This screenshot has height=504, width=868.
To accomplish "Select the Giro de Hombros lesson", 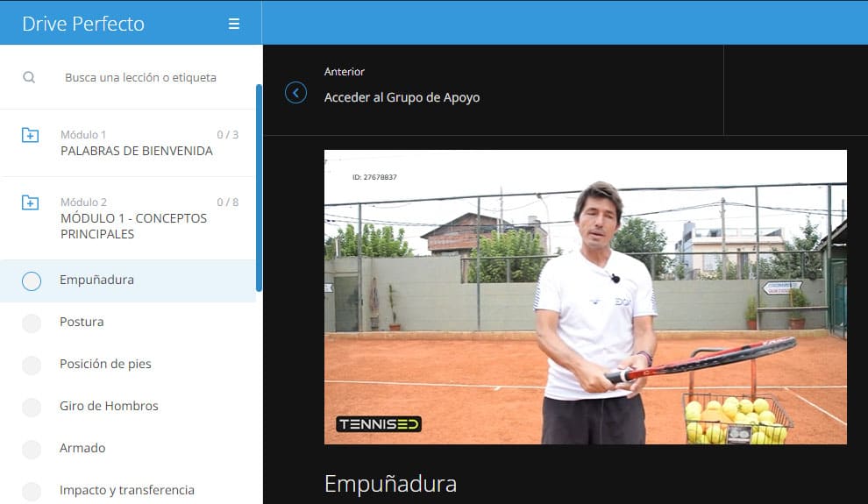I will pyautogui.click(x=109, y=406).
